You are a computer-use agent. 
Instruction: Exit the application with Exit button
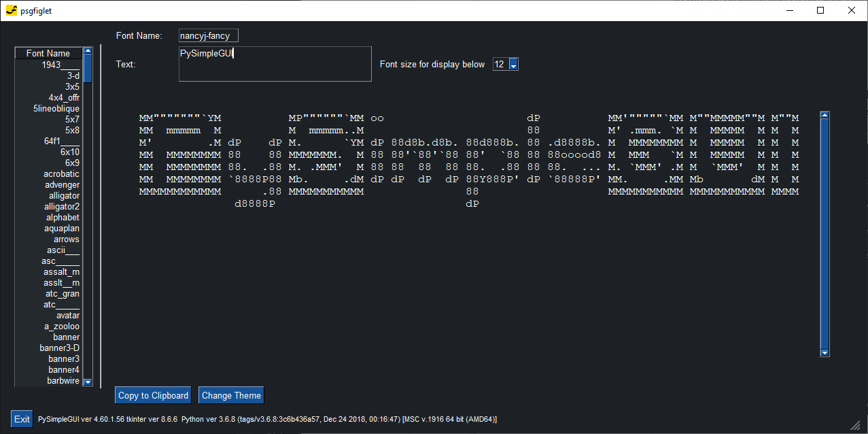22,419
